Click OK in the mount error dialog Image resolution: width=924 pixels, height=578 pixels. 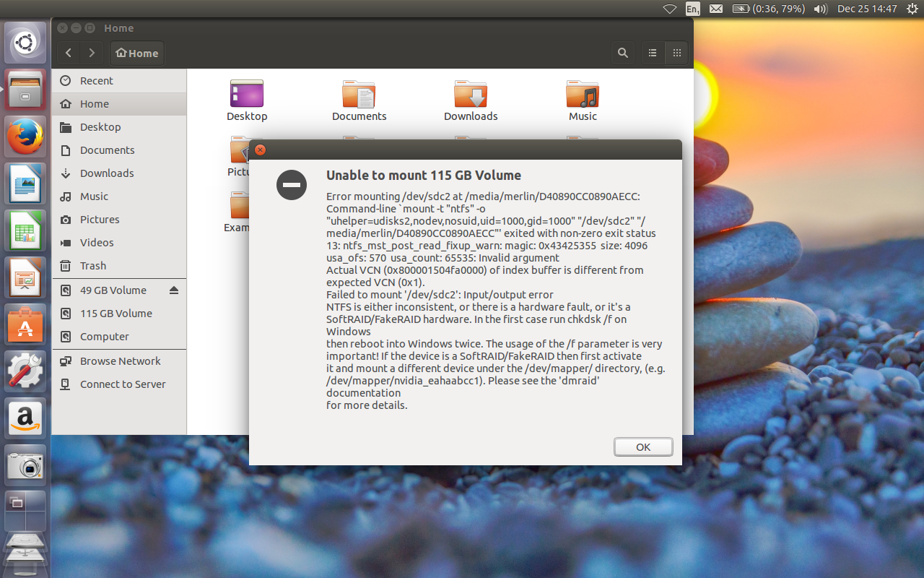click(x=643, y=447)
